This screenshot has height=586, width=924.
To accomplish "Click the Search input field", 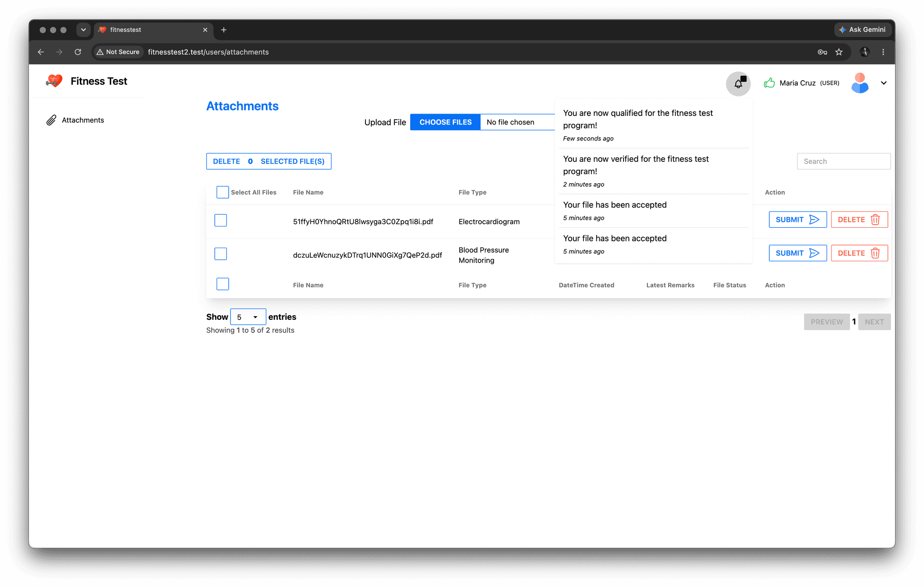I will pyautogui.click(x=844, y=161).
